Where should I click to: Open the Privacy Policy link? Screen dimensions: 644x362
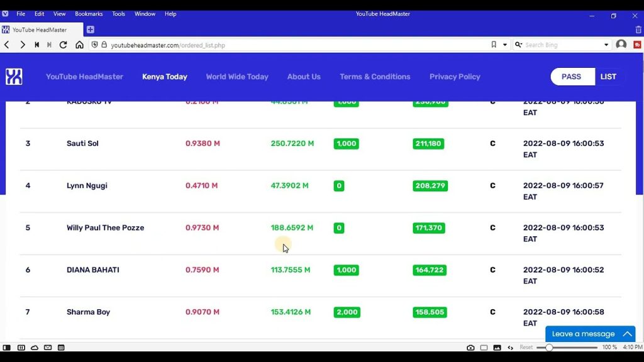click(x=455, y=77)
